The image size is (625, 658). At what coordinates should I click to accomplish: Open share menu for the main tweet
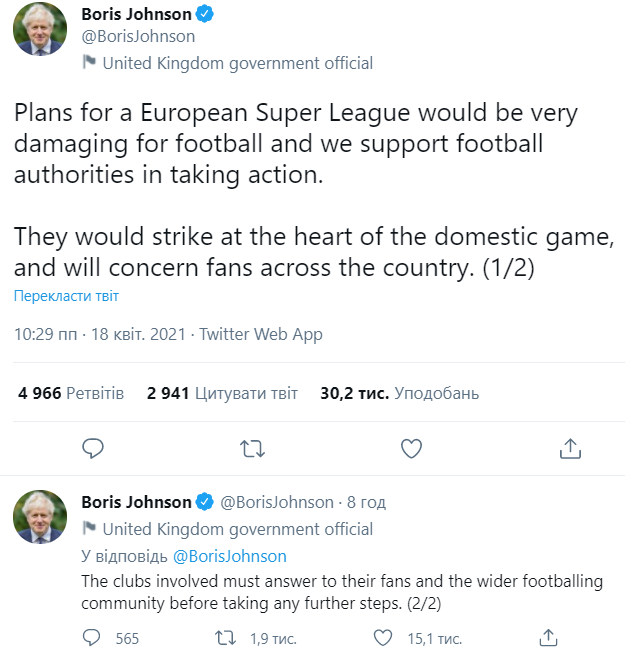click(x=570, y=449)
